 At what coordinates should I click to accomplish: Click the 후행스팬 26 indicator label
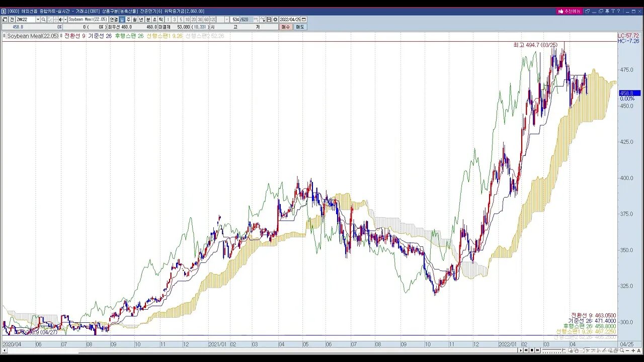click(x=129, y=36)
